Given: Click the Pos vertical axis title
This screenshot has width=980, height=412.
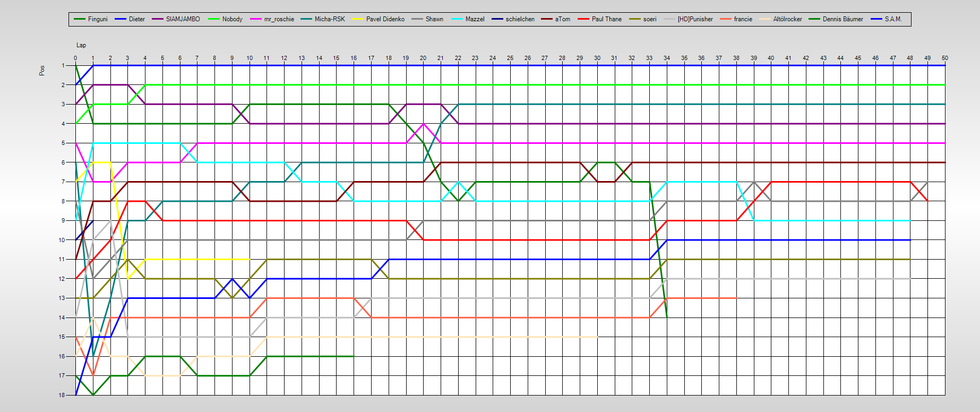Looking at the screenshot, I should tap(42, 70).
